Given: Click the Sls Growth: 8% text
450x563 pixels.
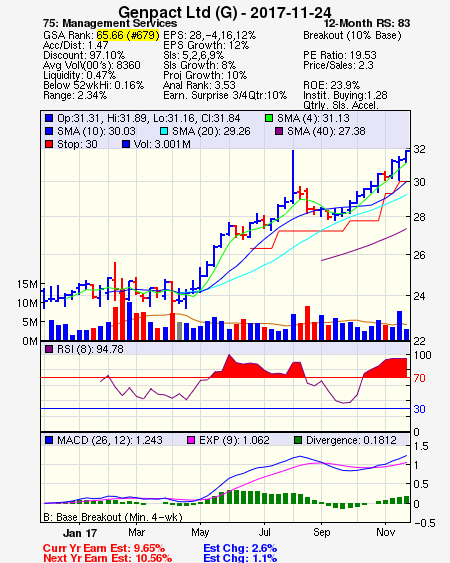Looking at the screenshot, I should coord(199,65).
